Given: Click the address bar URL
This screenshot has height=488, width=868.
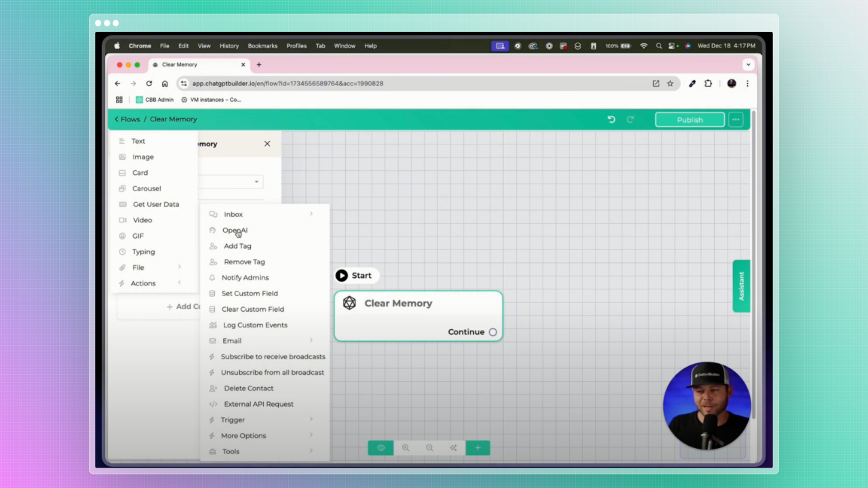Looking at the screenshot, I should [x=288, y=83].
